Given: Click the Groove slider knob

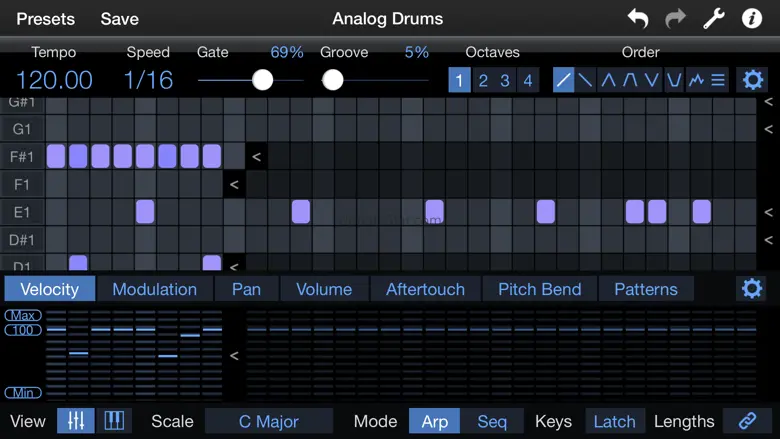Looking at the screenshot, I should [333, 80].
